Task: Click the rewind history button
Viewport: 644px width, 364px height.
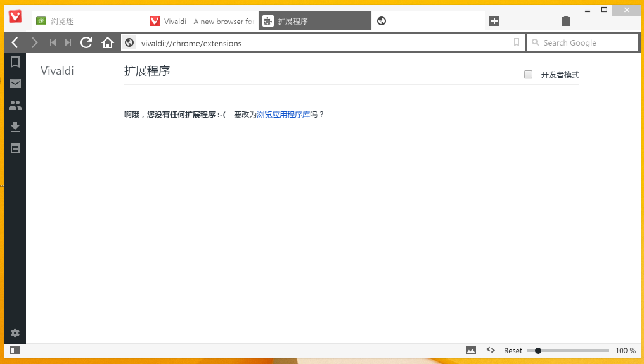Action: coord(53,42)
